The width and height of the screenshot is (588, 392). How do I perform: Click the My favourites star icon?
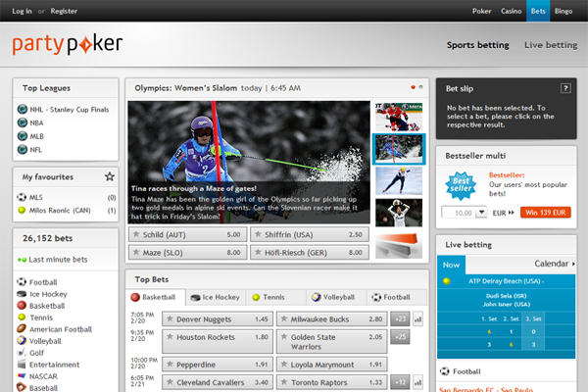click(x=110, y=176)
